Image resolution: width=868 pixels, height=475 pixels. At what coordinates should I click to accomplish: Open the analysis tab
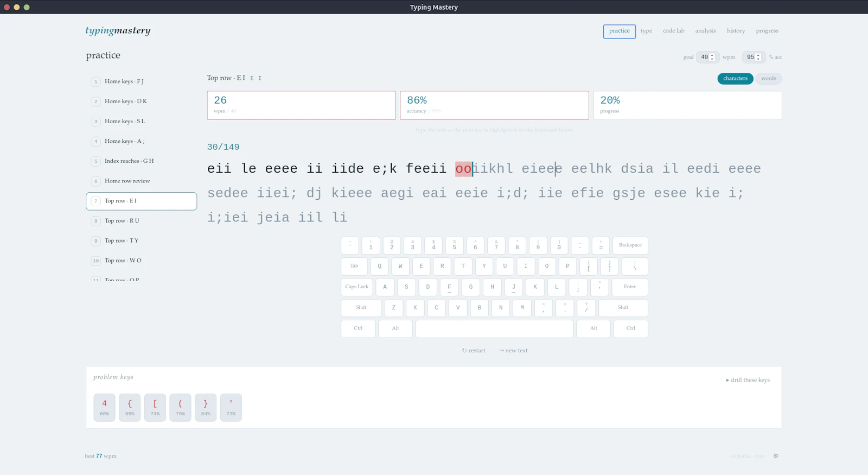[x=705, y=31]
